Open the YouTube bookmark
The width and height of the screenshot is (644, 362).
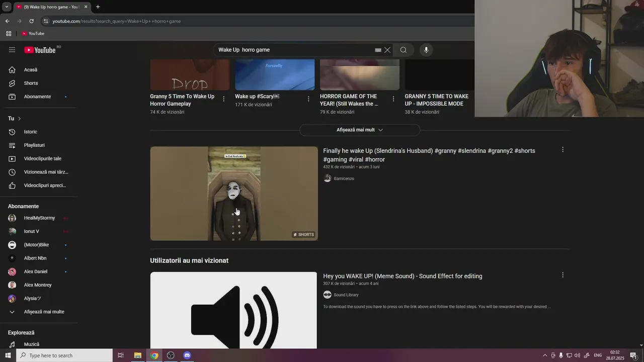click(x=33, y=34)
